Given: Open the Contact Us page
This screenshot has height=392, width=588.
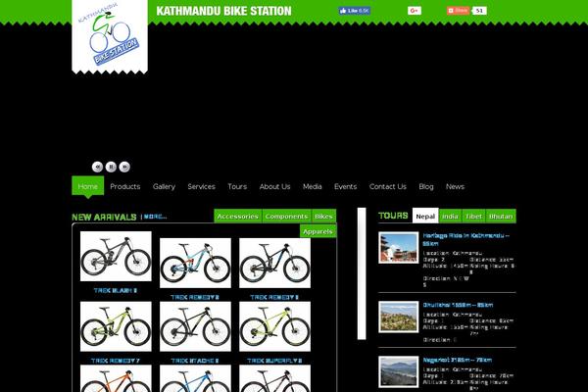Looking at the screenshot, I should click(x=388, y=186).
